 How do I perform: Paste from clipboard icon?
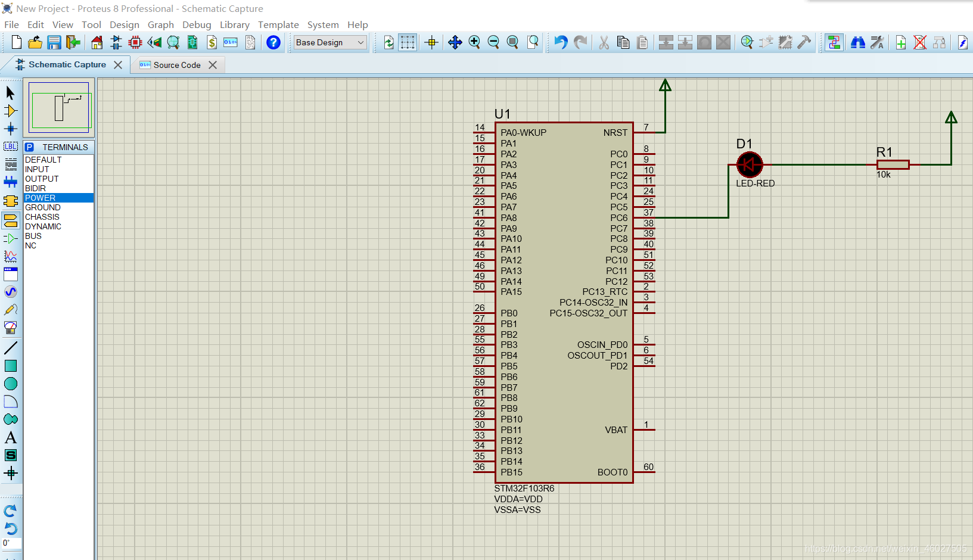click(642, 42)
